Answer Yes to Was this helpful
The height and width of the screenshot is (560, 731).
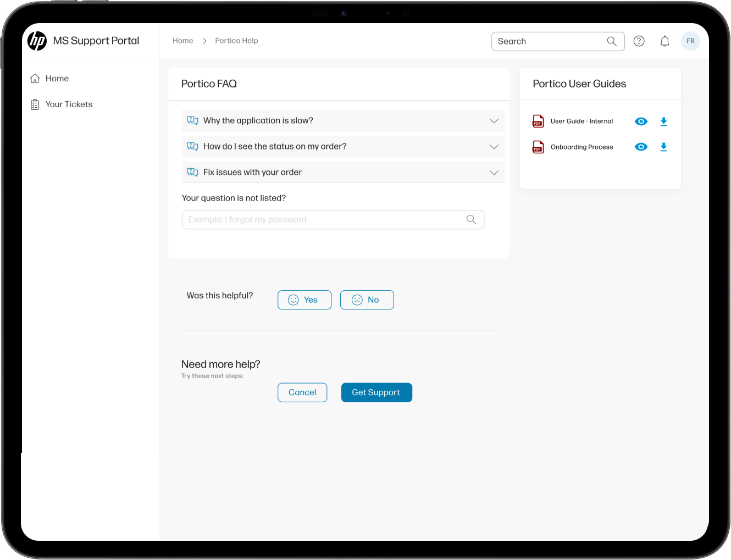point(304,300)
